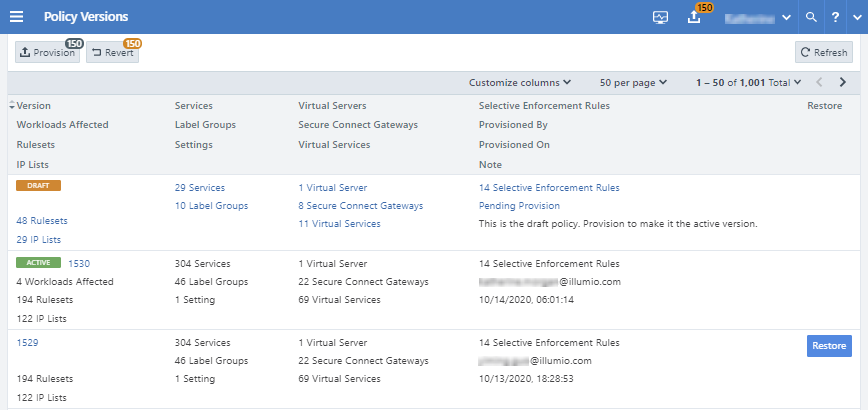Open the draft 1 Virtual Server link

coord(333,188)
